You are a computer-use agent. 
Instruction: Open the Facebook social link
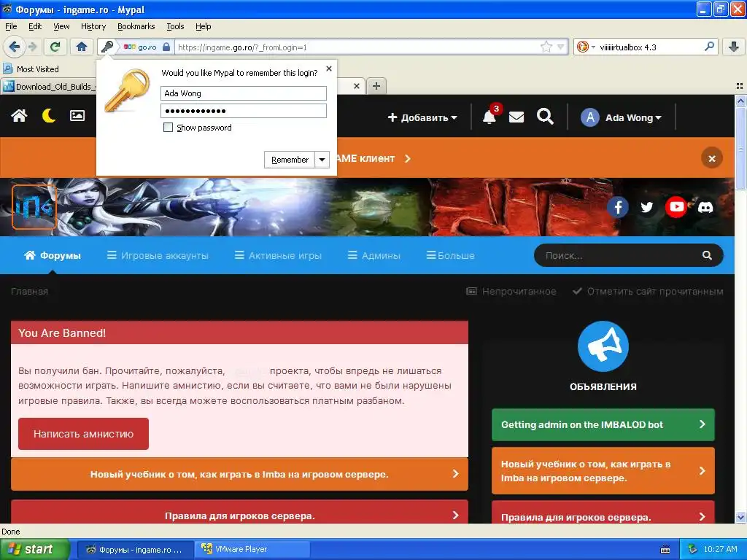click(618, 207)
